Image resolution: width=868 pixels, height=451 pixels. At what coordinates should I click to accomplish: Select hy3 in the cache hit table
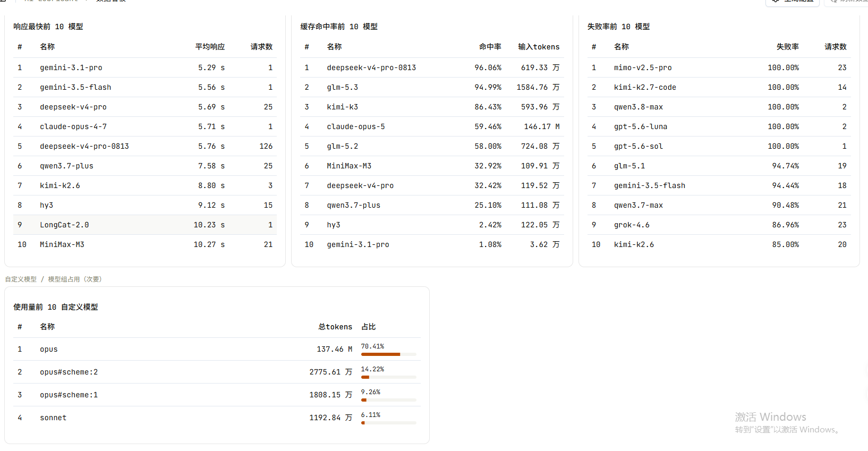coord(432,225)
